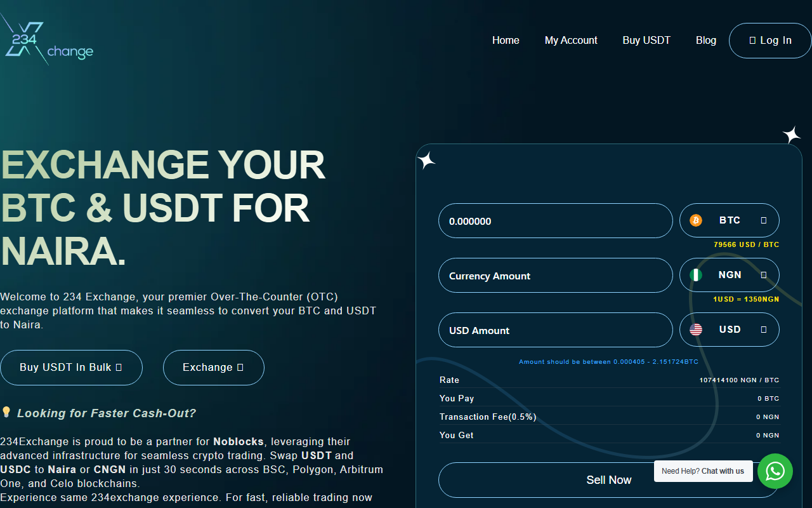Click the You Get label
Viewport: 812px width, 508px height.
pyautogui.click(x=457, y=435)
